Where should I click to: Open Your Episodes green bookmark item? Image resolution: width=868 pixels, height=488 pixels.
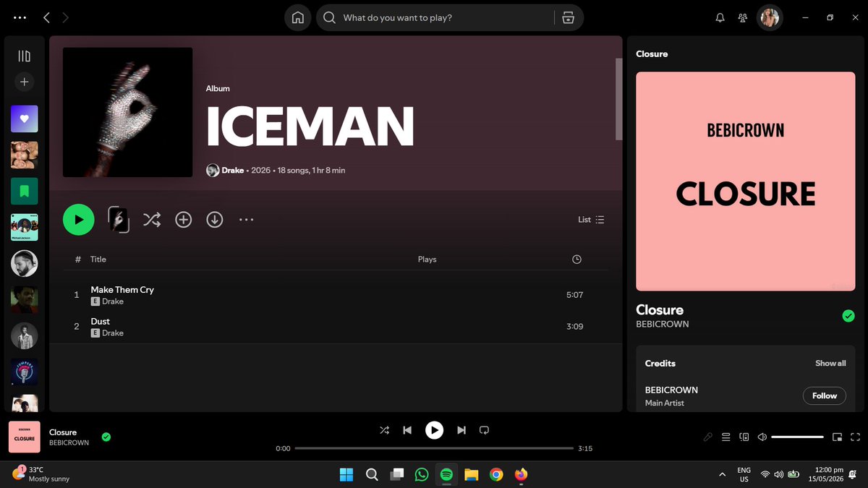(x=25, y=191)
